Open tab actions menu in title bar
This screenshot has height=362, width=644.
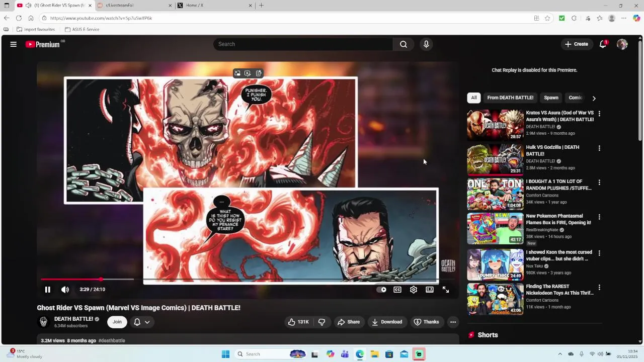(x=7, y=6)
